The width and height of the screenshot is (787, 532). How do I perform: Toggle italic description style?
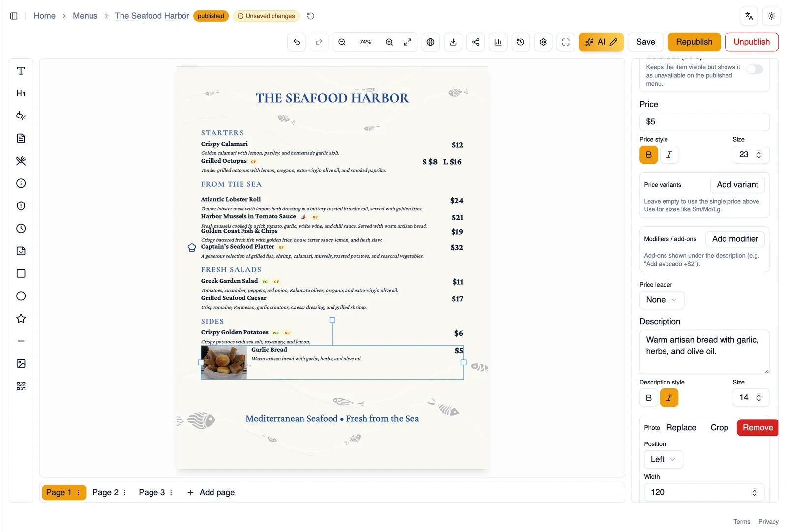coord(669,398)
